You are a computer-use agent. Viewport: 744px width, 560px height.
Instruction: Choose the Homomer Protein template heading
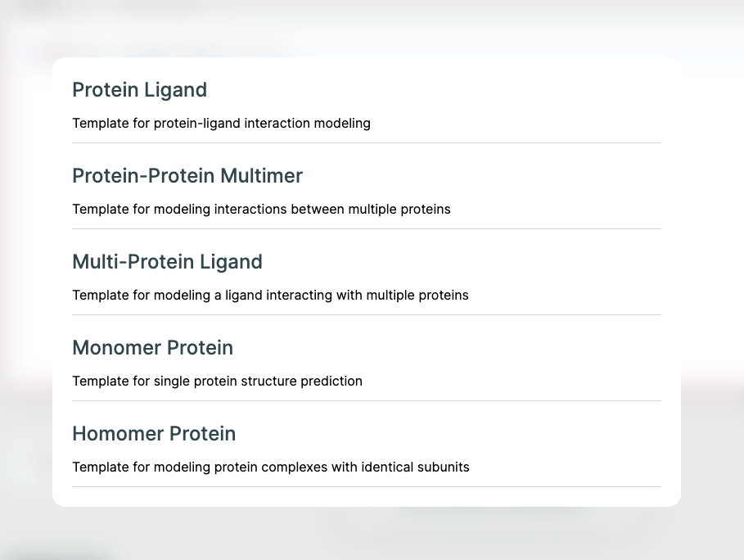coord(154,434)
